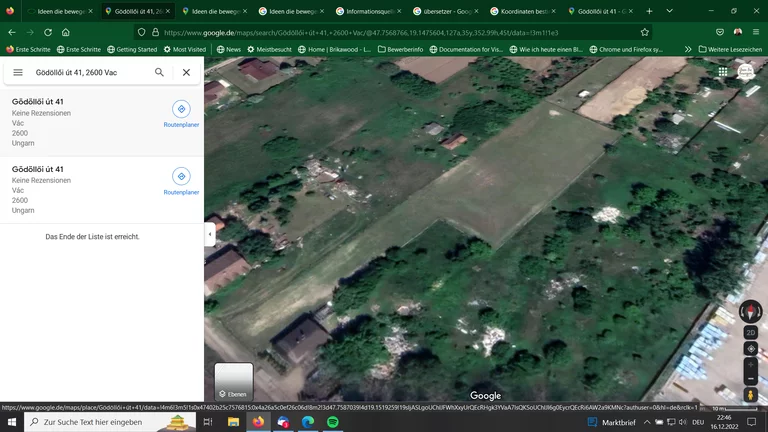Open the volume control in the tray
This screenshot has width=768, height=432.
click(x=683, y=422)
